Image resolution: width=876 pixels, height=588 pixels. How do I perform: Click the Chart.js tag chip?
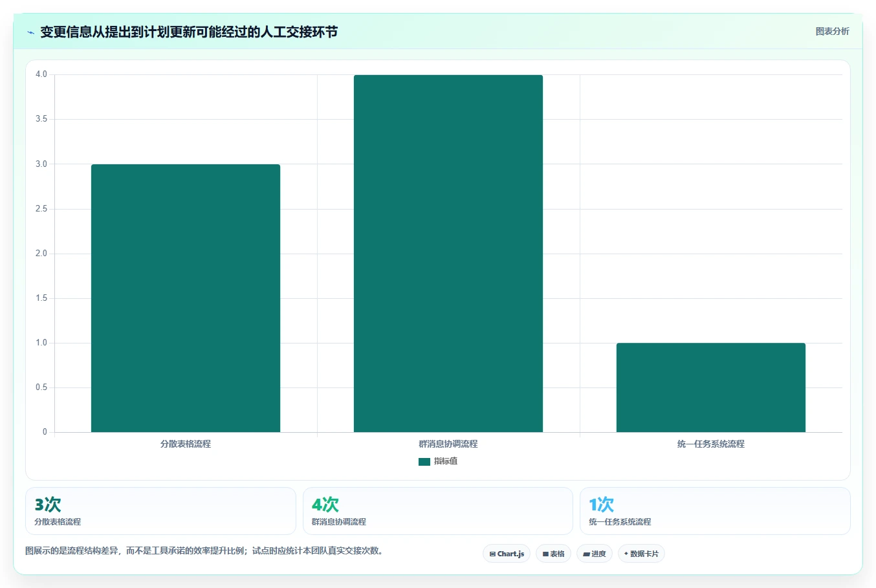(507, 554)
